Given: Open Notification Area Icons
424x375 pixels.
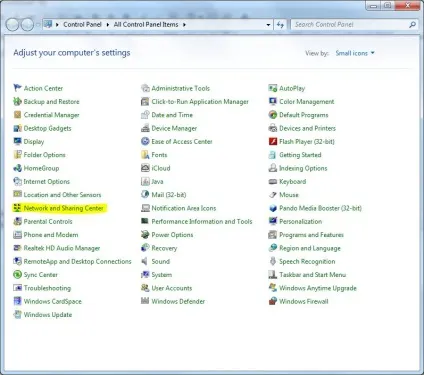Looking at the screenshot, I should [x=184, y=208].
